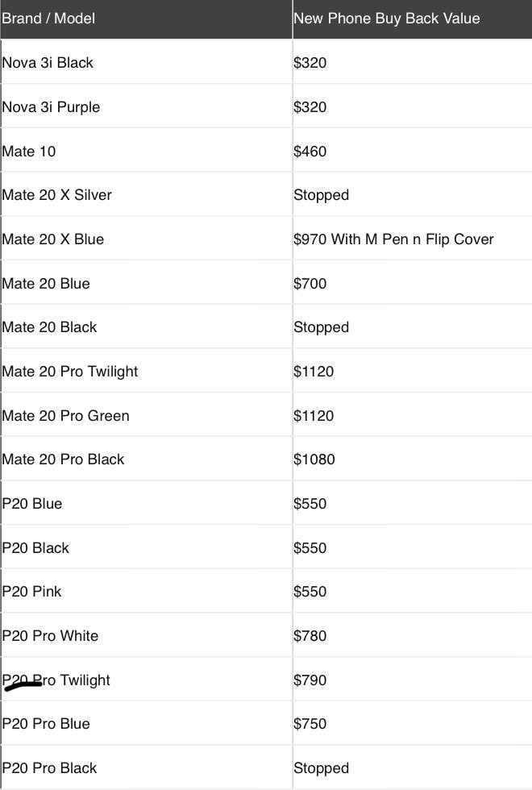The height and width of the screenshot is (790, 532).
Task: Click the $460 buy back value
Action: pyautogui.click(x=310, y=152)
